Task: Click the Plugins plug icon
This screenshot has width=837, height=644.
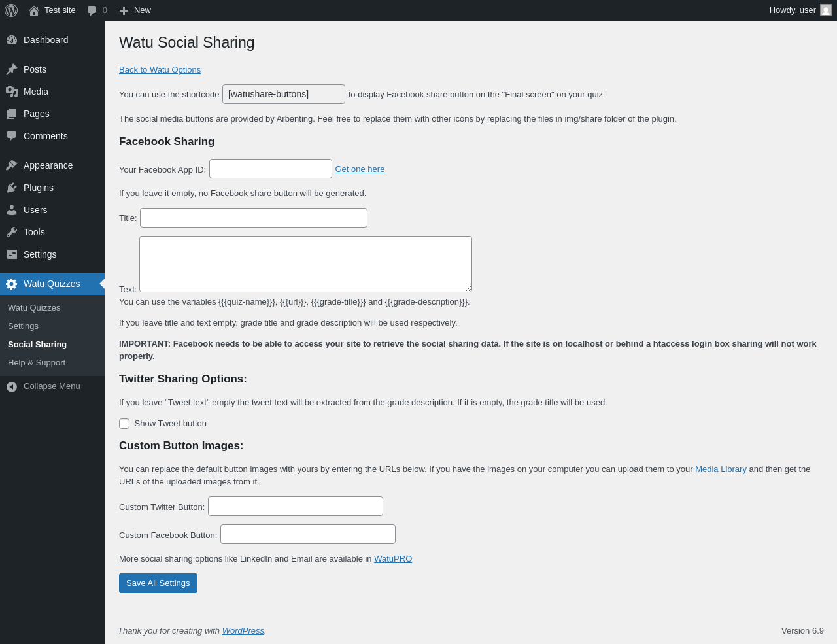Action: pos(12,188)
